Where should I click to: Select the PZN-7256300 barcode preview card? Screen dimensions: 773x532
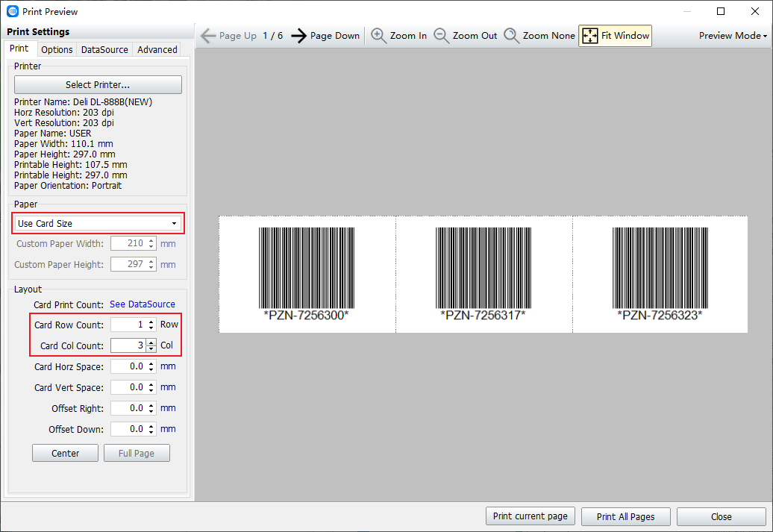point(307,274)
